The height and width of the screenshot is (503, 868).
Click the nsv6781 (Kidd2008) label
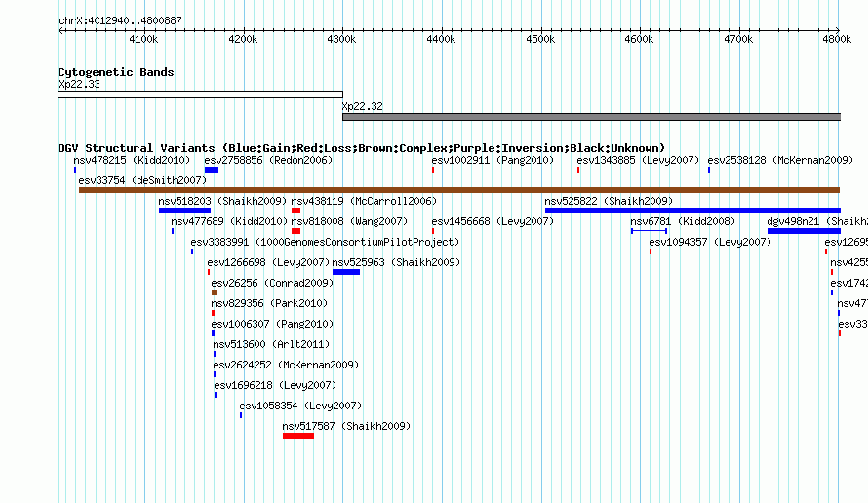[683, 221]
